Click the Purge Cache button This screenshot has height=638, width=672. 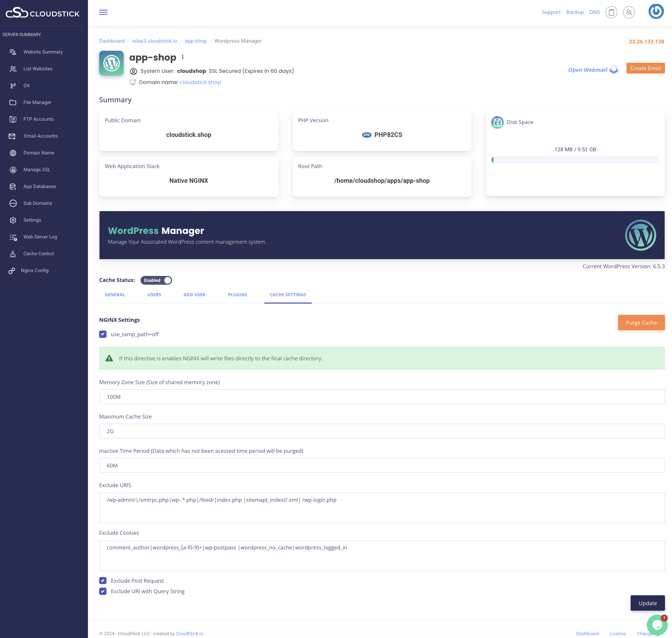click(641, 323)
